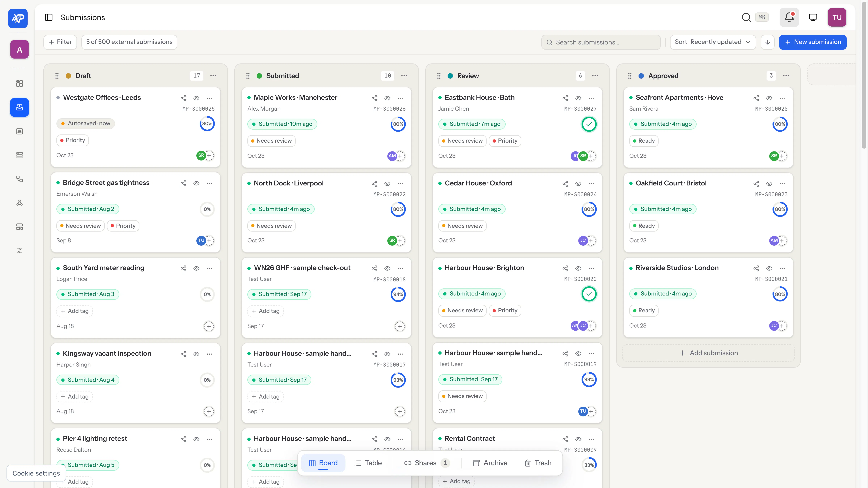Switch to the Board view tab
Screen dimensions: 868x488
323,463
